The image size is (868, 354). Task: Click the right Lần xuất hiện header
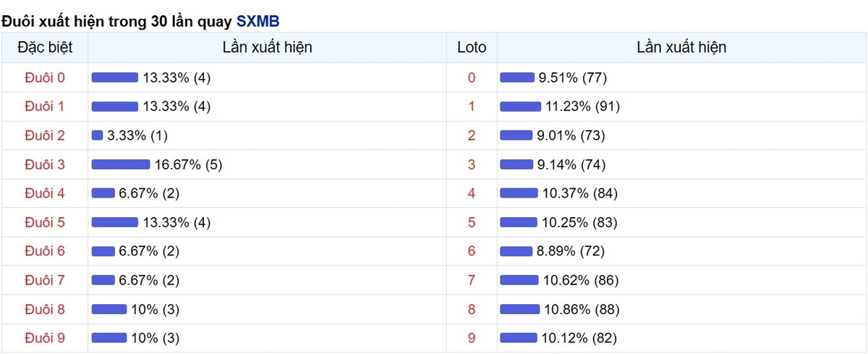pyautogui.click(x=681, y=48)
